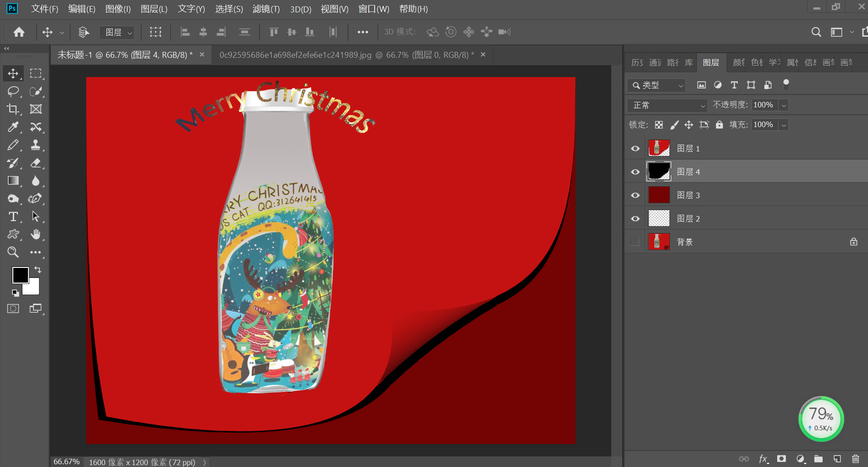Image resolution: width=868 pixels, height=467 pixels.
Task: Toggle lock transparent pixels
Action: coord(659,125)
